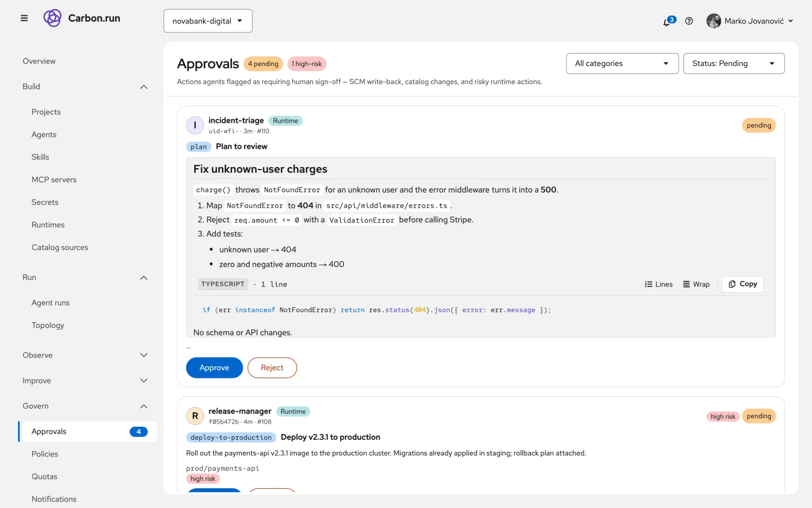Click the release-manager avatar letter R
The image size is (812, 508).
[195, 416]
